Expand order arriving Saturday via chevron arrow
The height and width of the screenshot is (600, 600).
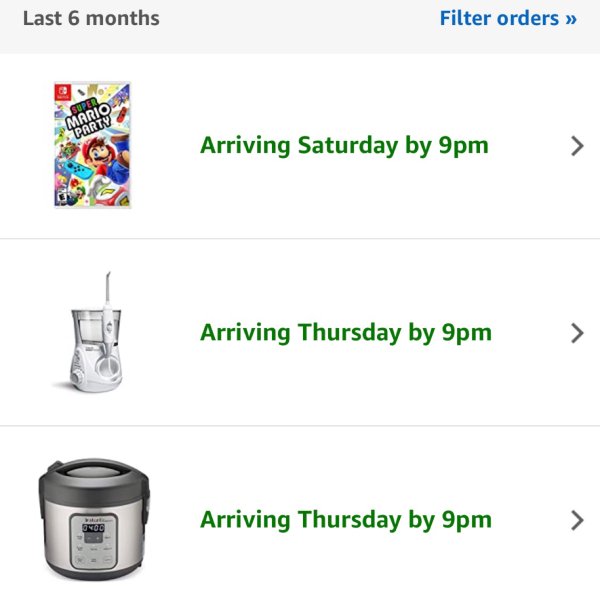577,146
